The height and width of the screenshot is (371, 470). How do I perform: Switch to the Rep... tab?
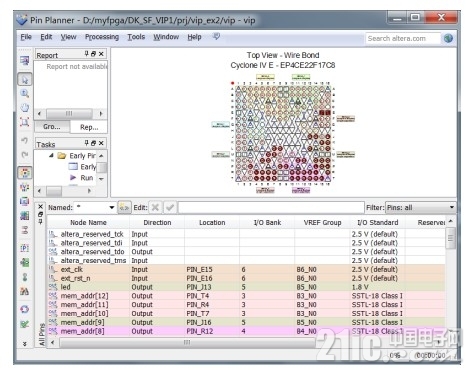(x=89, y=127)
